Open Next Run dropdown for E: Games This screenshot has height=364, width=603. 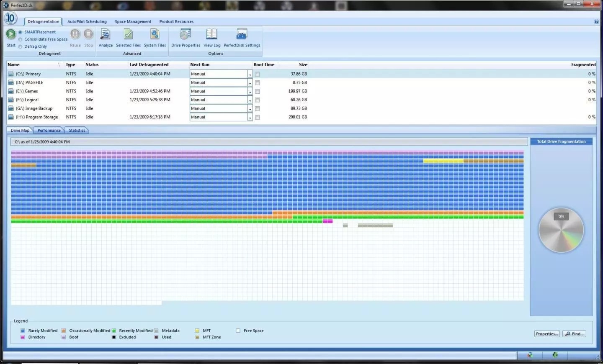[x=250, y=91]
